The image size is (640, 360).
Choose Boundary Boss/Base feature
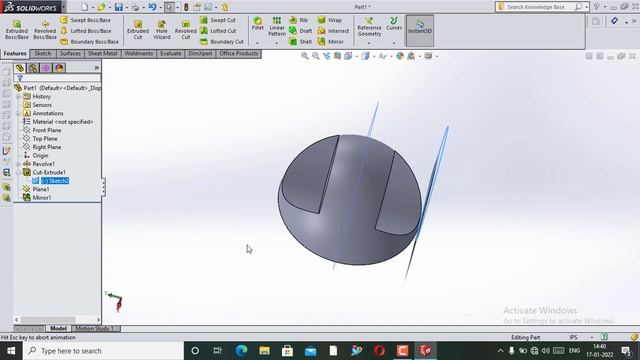89,42
